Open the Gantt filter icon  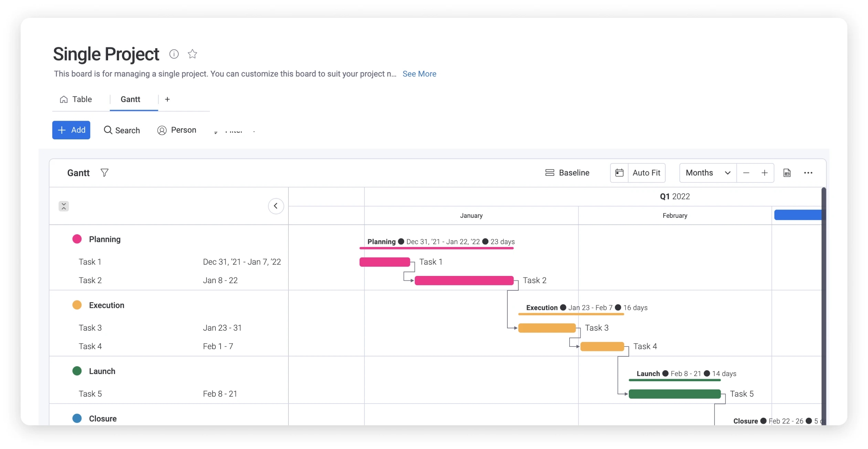105,173
